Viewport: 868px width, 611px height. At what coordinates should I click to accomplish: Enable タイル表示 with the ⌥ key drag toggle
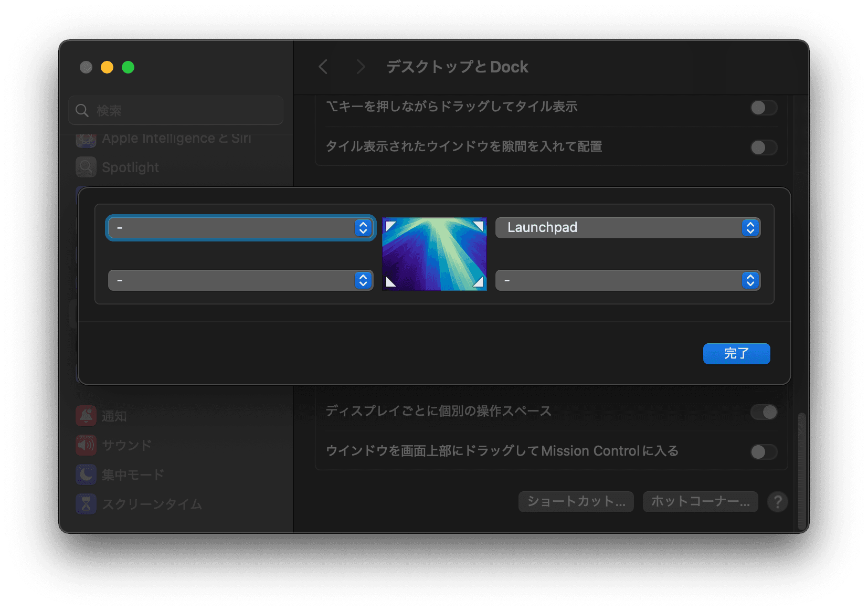pyautogui.click(x=764, y=108)
